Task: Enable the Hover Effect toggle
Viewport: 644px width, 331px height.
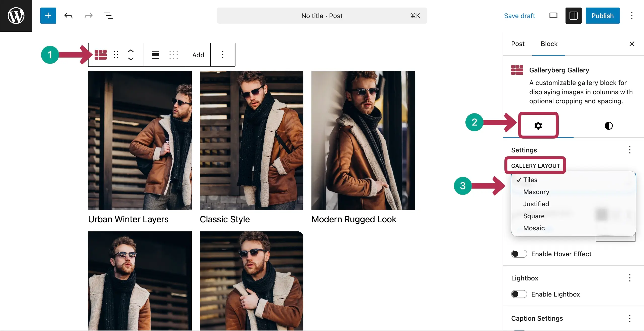Action: [519, 254]
